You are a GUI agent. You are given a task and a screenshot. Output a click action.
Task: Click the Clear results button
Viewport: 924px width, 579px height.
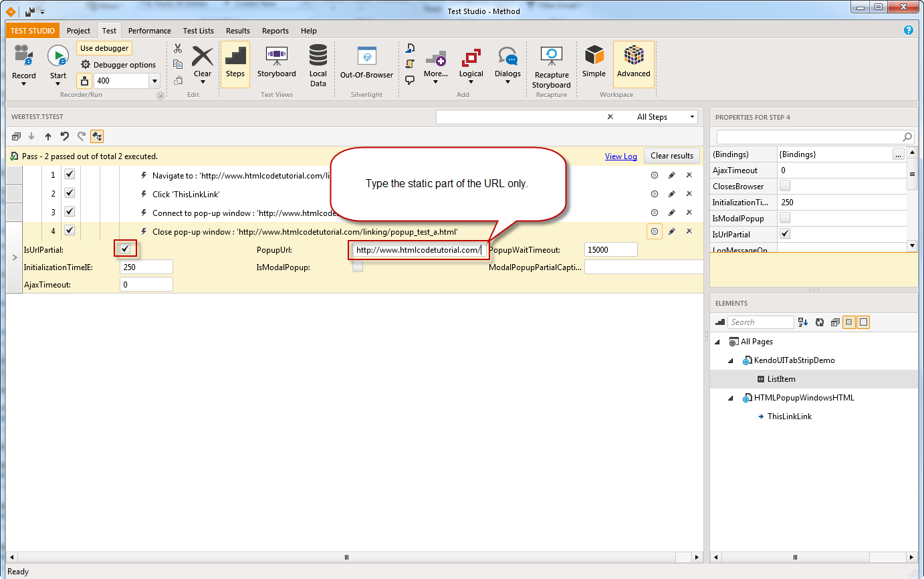tap(672, 156)
